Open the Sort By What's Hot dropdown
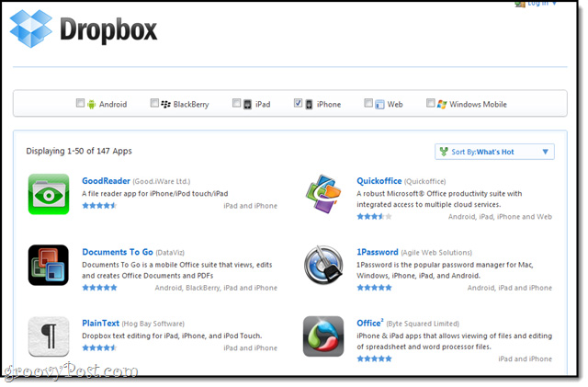 (494, 152)
